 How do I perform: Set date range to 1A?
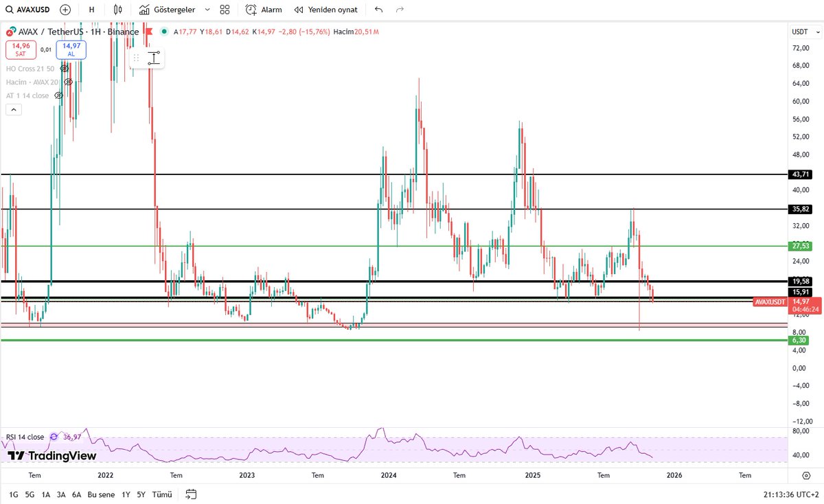pos(46,494)
